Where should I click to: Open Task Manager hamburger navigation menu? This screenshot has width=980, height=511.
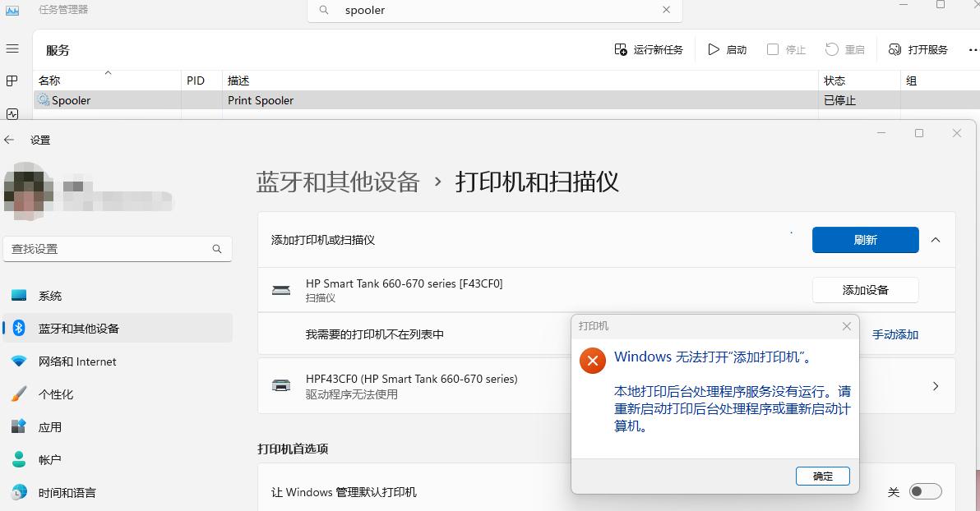click(12, 48)
